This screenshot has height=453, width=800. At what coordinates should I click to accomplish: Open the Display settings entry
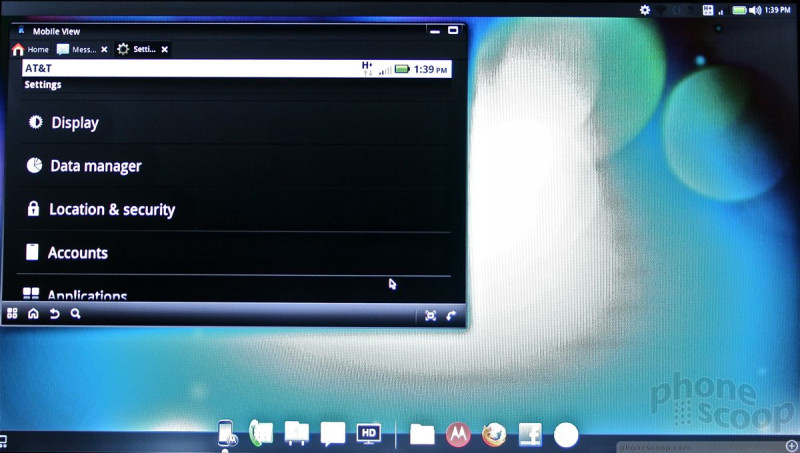click(x=235, y=123)
